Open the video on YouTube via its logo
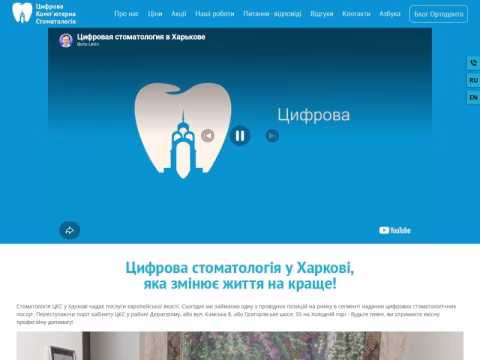The image size is (480, 360). point(395,230)
